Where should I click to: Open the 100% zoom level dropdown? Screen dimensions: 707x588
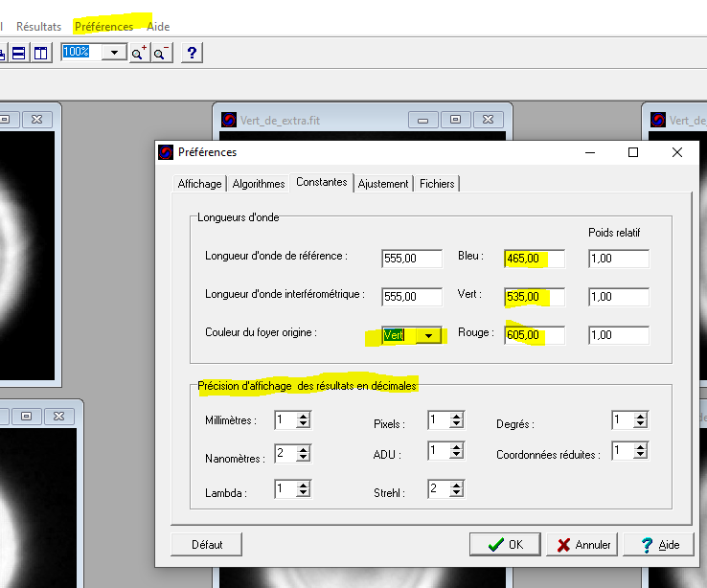click(x=115, y=53)
